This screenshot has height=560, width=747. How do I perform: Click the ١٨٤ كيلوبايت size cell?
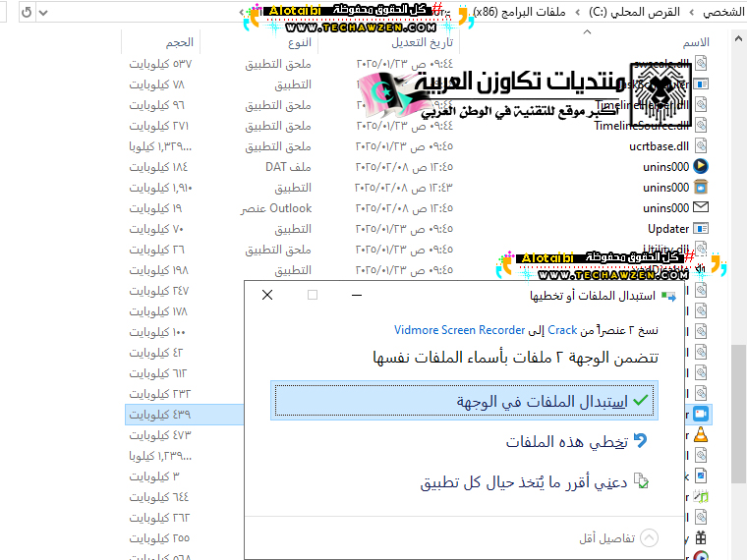(x=158, y=167)
